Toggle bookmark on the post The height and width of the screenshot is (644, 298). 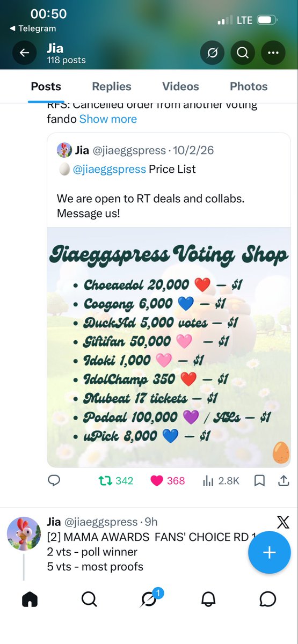(x=259, y=480)
